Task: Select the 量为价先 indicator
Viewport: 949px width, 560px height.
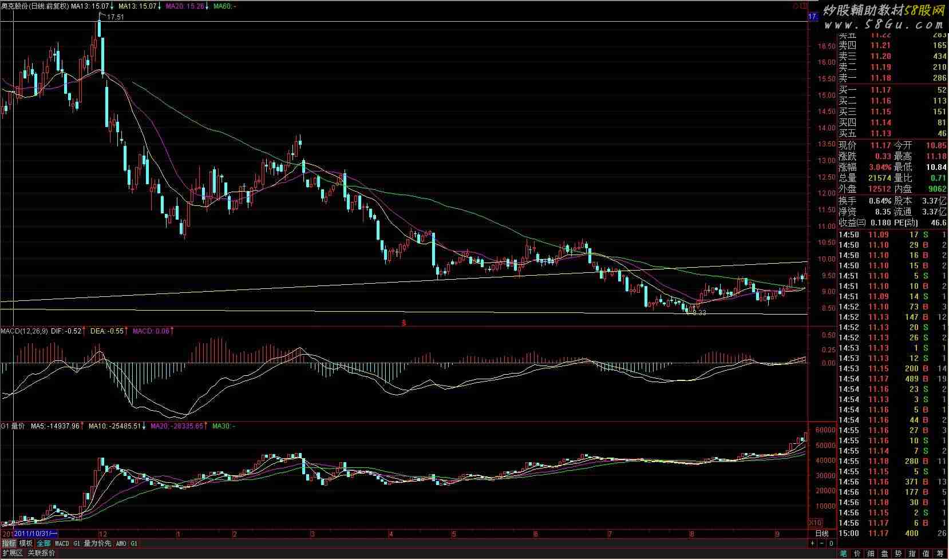Action: (x=98, y=543)
